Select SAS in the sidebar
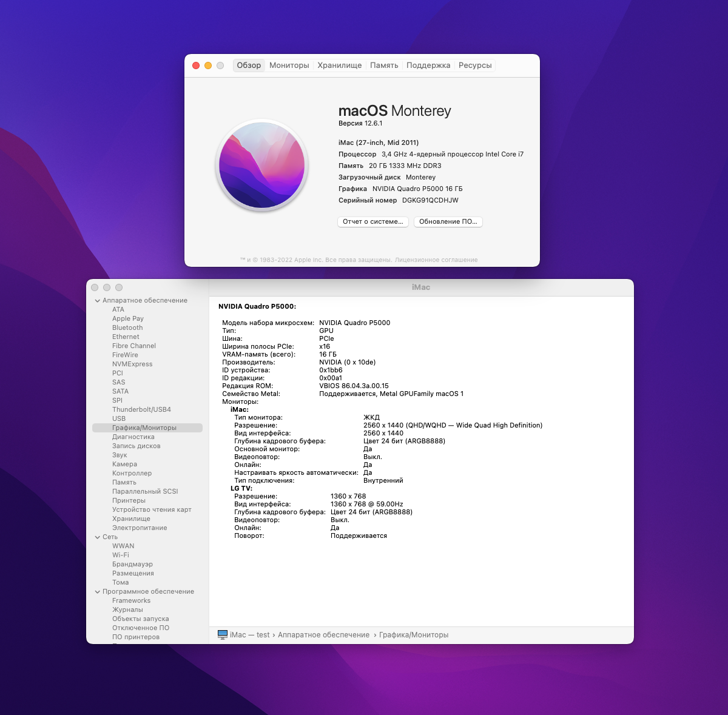Image resolution: width=728 pixels, height=715 pixels. [x=119, y=383]
